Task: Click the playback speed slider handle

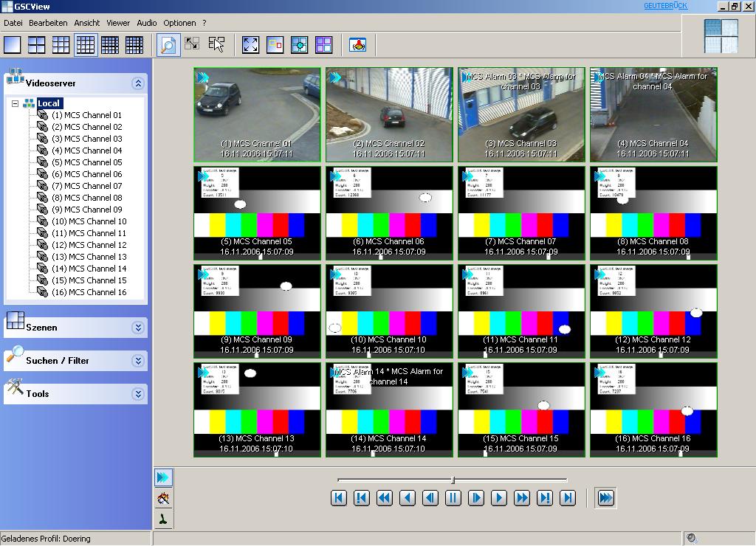Action: coord(453,480)
